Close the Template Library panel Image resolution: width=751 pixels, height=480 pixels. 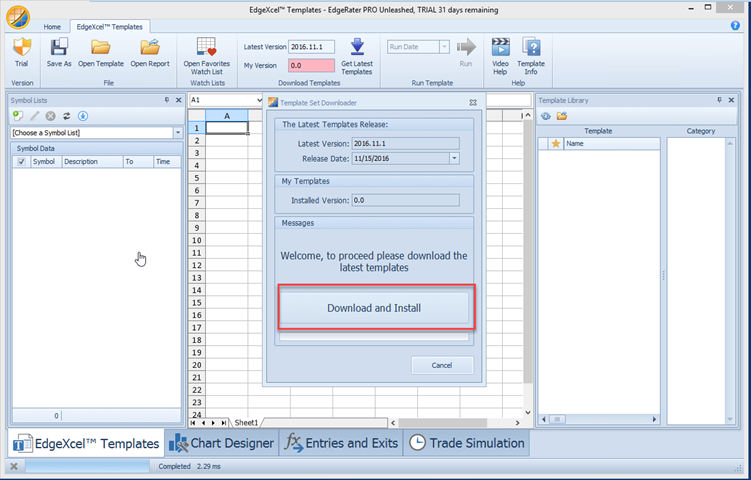click(731, 100)
